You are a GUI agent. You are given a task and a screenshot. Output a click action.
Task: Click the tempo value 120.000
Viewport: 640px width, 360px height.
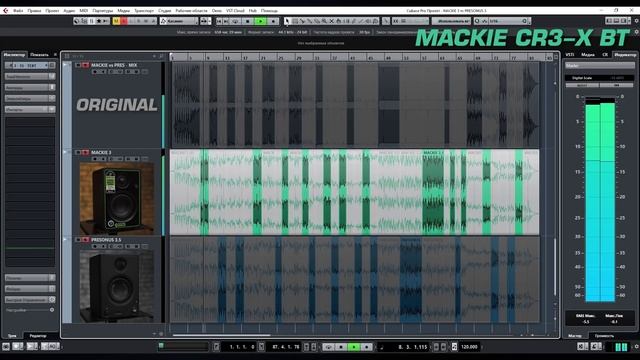(469, 347)
